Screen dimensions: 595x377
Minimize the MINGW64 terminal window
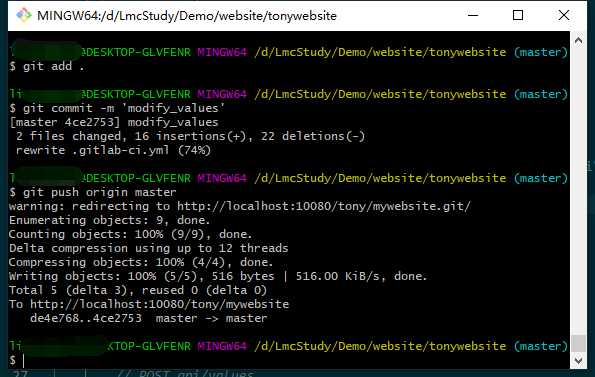click(x=473, y=16)
